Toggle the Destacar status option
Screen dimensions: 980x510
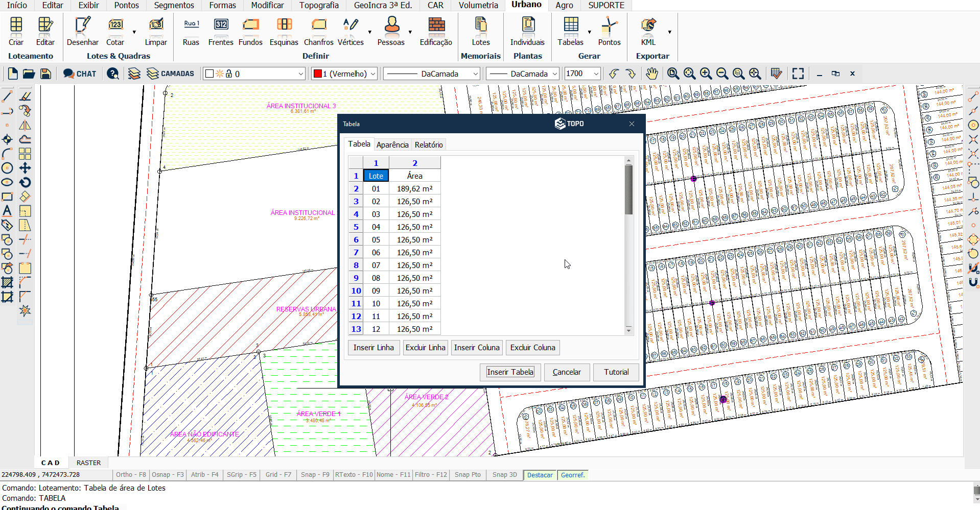click(540, 475)
